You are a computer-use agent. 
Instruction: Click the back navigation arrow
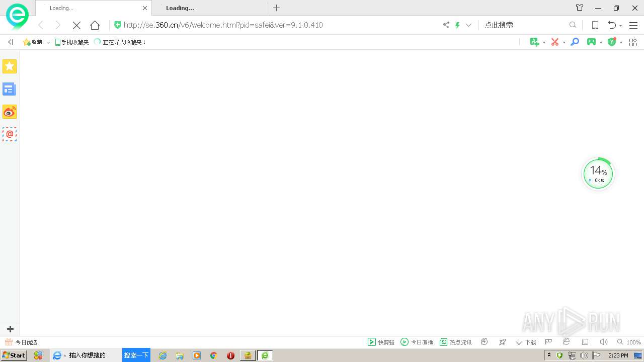click(41, 25)
